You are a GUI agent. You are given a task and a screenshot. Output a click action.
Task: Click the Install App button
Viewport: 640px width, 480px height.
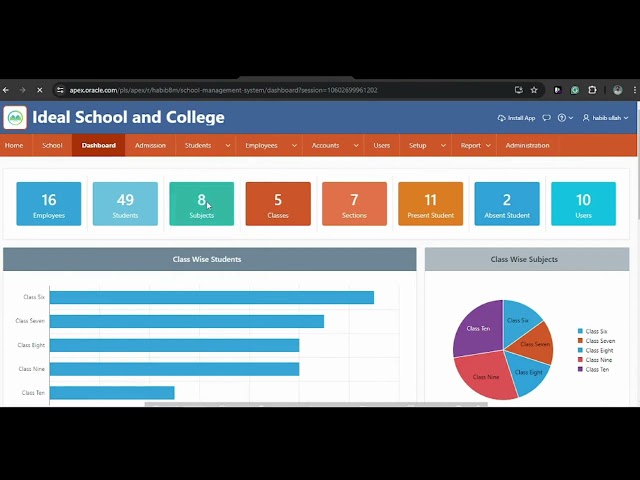tap(516, 118)
